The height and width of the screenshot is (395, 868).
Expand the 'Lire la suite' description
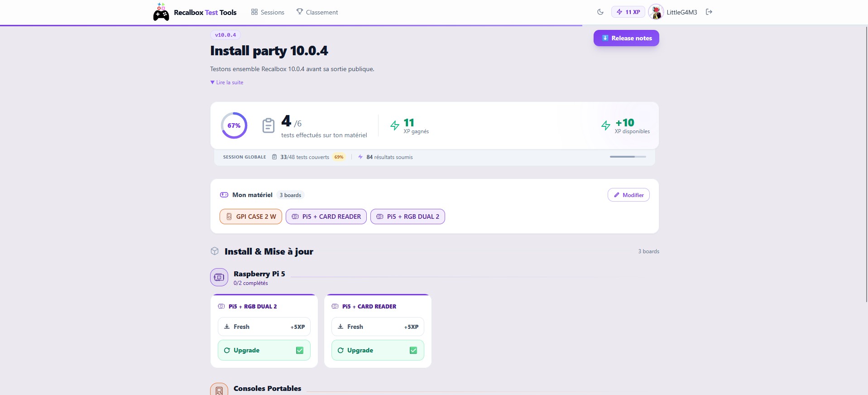click(x=227, y=82)
